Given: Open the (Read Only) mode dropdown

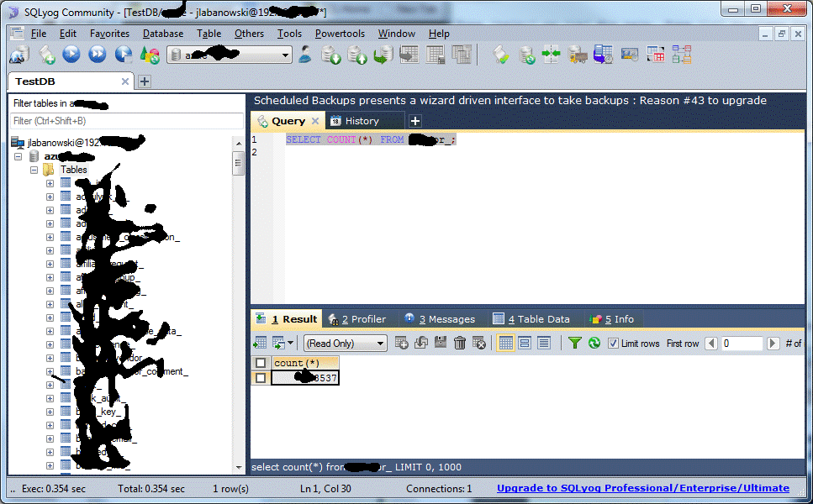Looking at the screenshot, I should pyautogui.click(x=380, y=343).
